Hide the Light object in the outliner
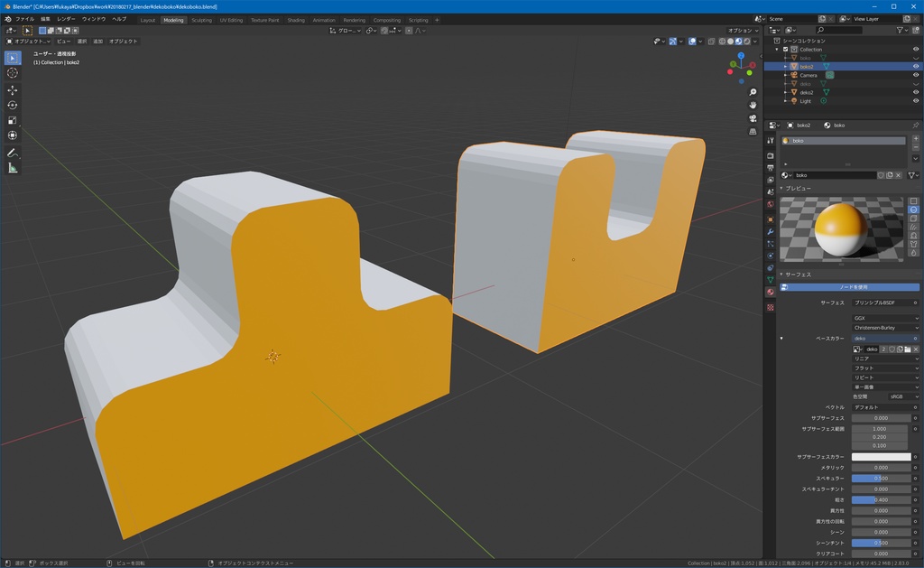This screenshot has height=568, width=924. click(x=915, y=101)
